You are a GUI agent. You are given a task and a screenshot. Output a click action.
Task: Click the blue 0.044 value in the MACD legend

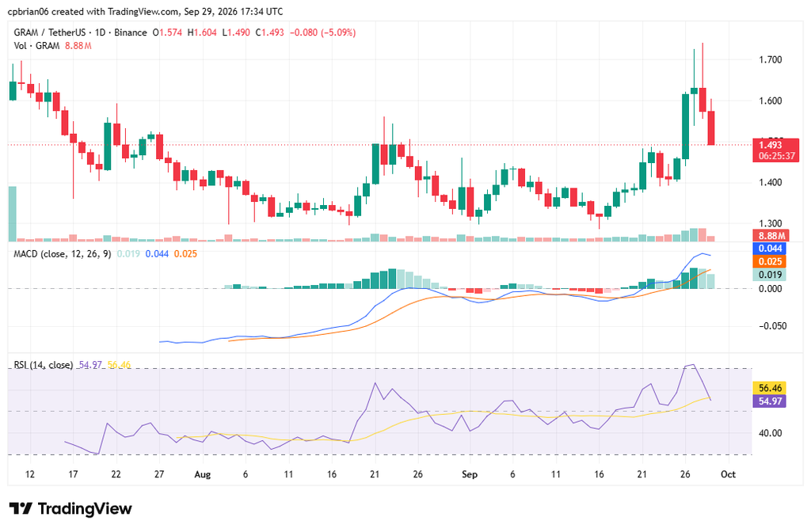[157, 254]
